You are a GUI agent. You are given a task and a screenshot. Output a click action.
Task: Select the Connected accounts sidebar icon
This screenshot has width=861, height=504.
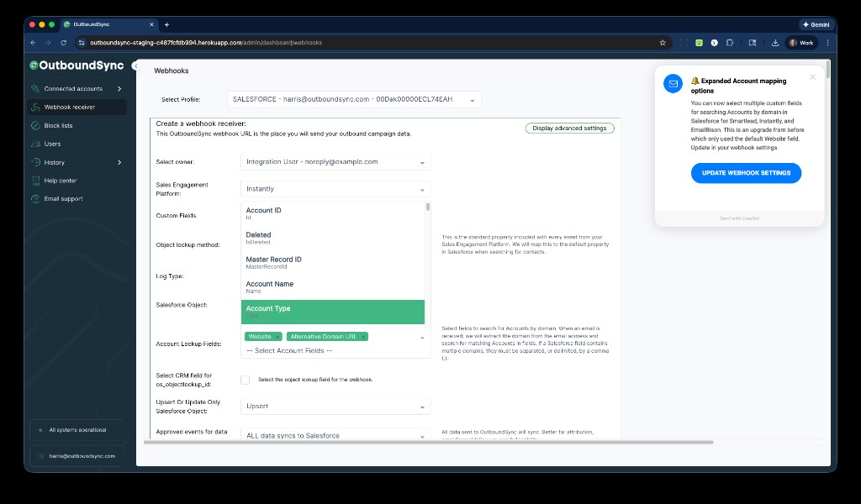pos(35,89)
